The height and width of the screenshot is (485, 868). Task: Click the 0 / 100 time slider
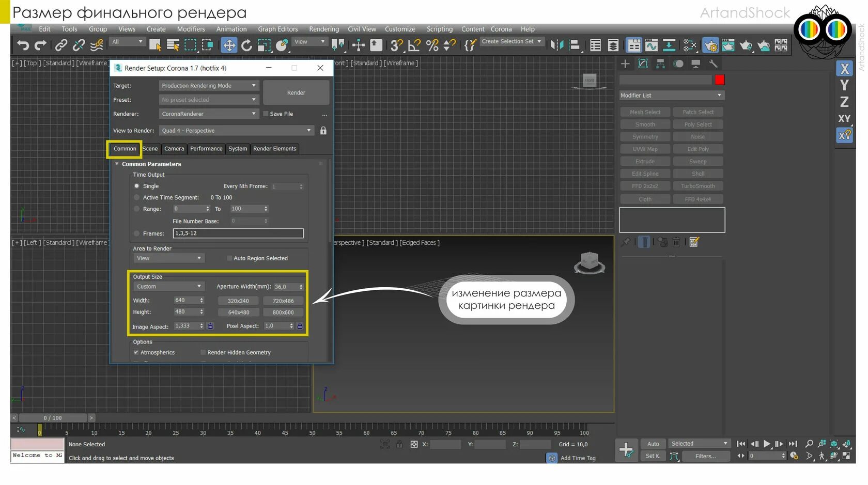click(x=53, y=418)
